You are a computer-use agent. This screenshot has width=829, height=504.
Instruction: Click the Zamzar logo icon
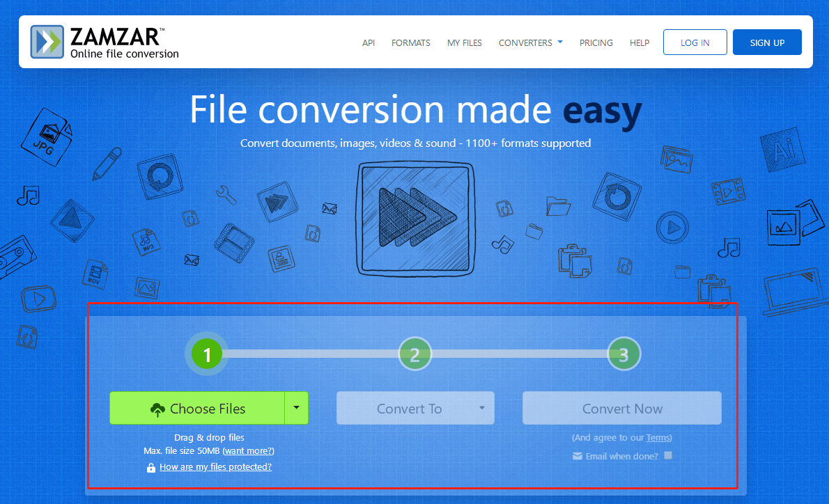pyautogui.click(x=47, y=42)
